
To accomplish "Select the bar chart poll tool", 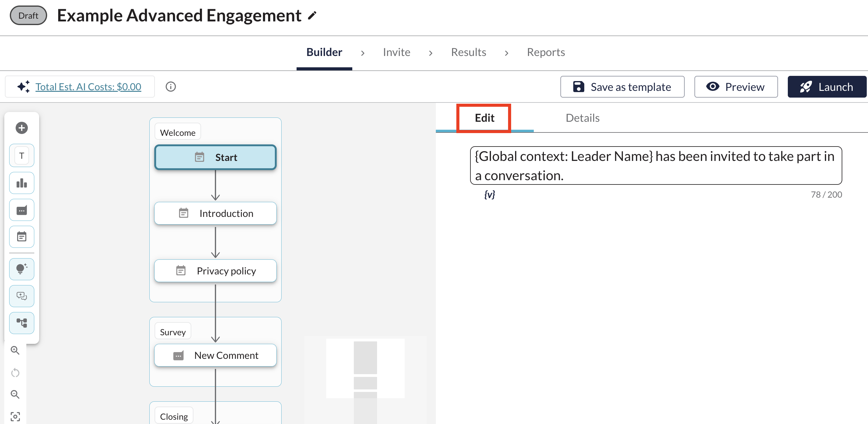I will (x=21, y=183).
